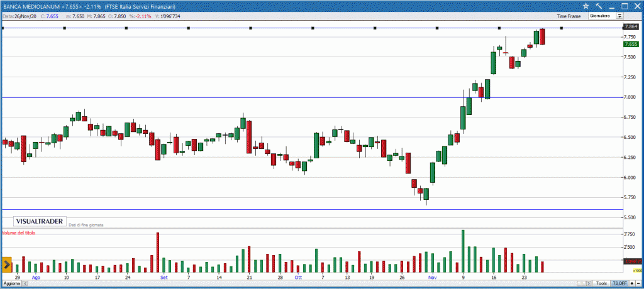Click the 'Dati di fine giornata' text
The image size is (644, 289).
pos(86,225)
